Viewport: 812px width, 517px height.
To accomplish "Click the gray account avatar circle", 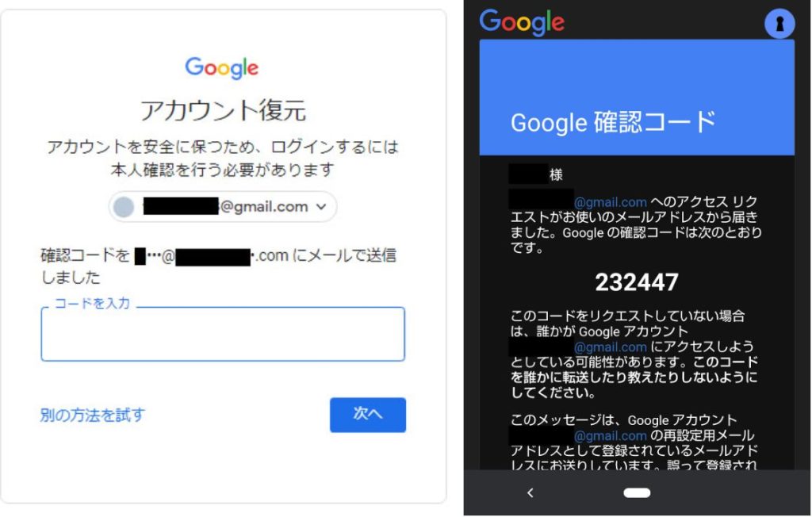I will pos(123,207).
